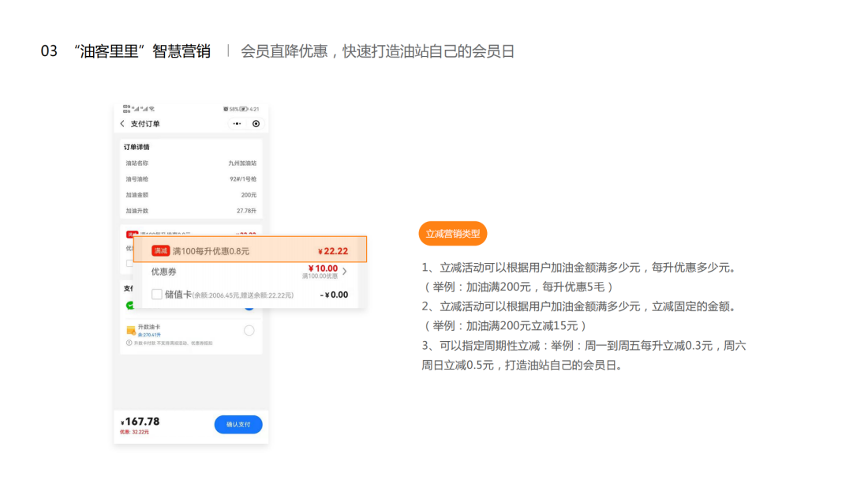The width and height of the screenshot is (868, 488).
Task: Click the example line 加油满200元,每升优惠5毛
Action: (x=518, y=287)
